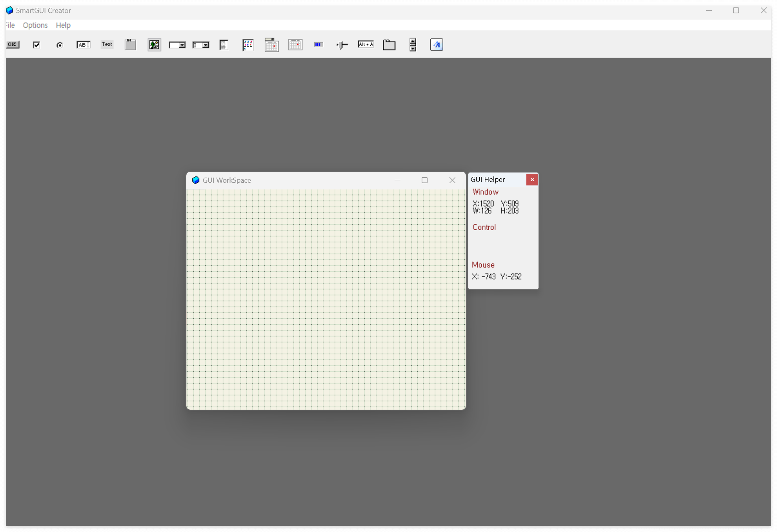This screenshot has width=777, height=532.
Task: Select the Checkbox control tool
Action: (x=36, y=45)
